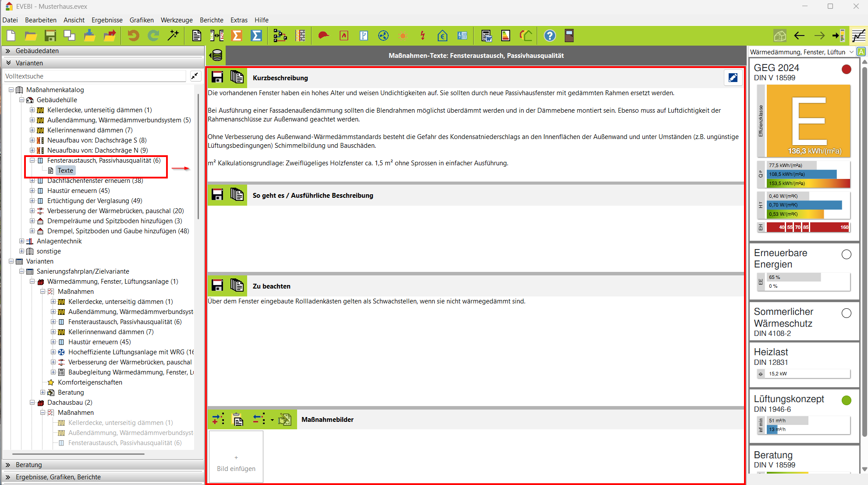
Task: Toggle the Erneuerbare Energien status circle
Action: [847, 254]
